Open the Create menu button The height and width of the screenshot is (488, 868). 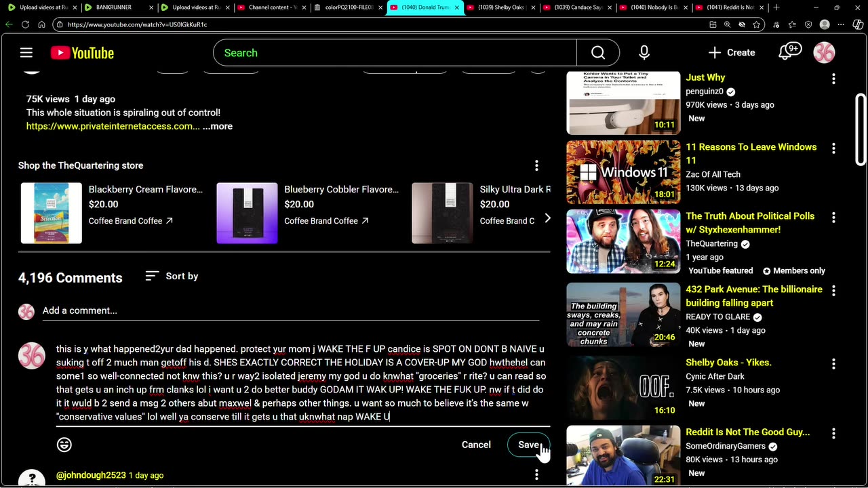point(732,52)
